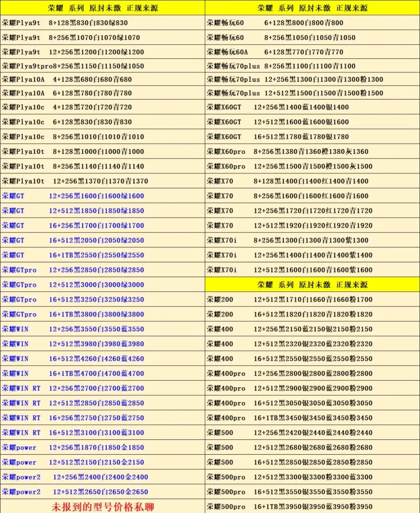Click row '荣耀GT 16+256黑1700白1700绿1700'
Screen dimensions: 420x513
pyautogui.click(x=103, y=226)
